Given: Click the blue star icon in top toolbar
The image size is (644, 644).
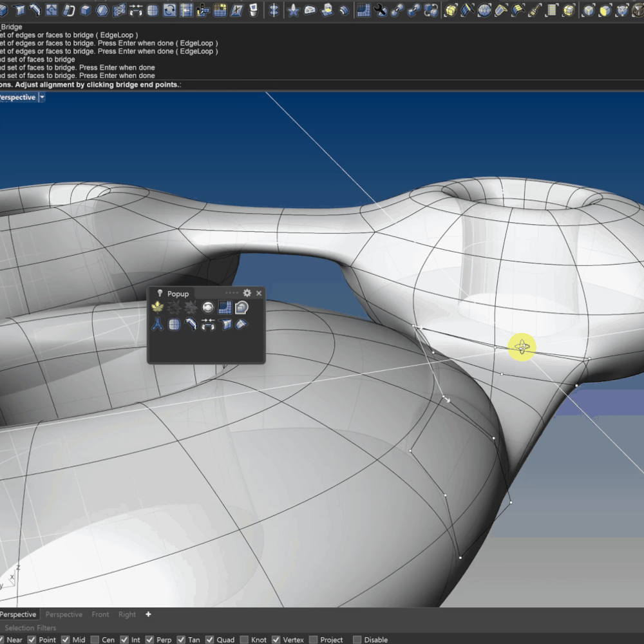Looking at the screenshot, I should click(294, 10).
